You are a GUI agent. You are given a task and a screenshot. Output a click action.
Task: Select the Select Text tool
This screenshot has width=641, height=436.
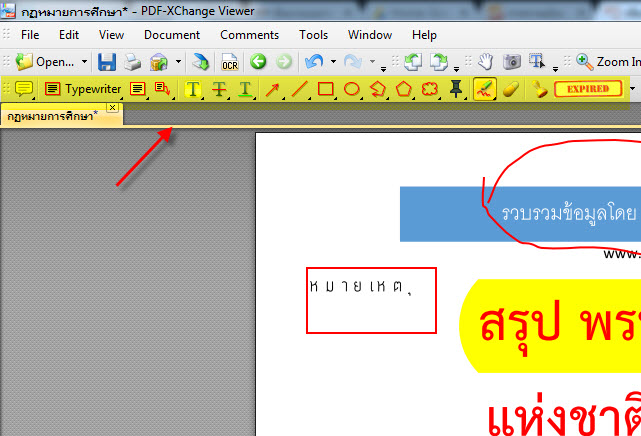[x=537, y=62]
